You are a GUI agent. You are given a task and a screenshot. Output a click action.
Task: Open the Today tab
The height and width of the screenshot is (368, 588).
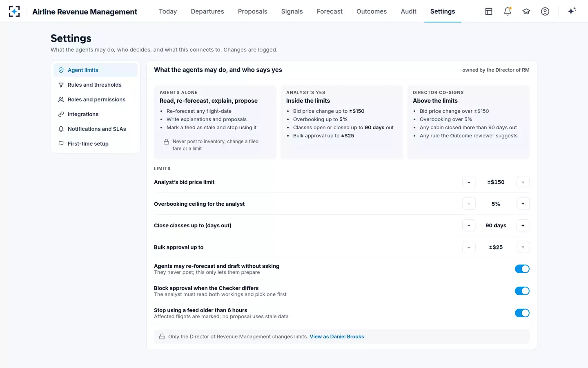[x=168, y=11]
